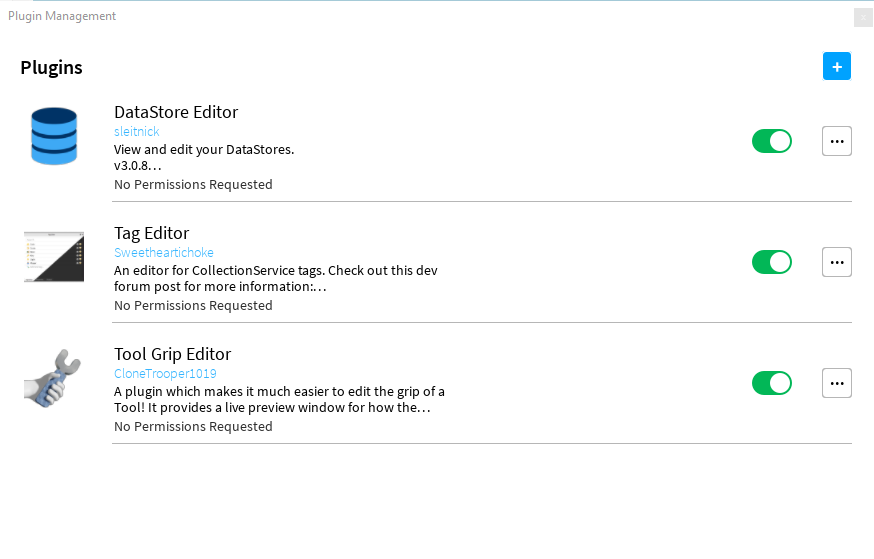The image size is (874, 559).
Task: Click the blue plus add-plugin button
Action: (x=837, y=66)
